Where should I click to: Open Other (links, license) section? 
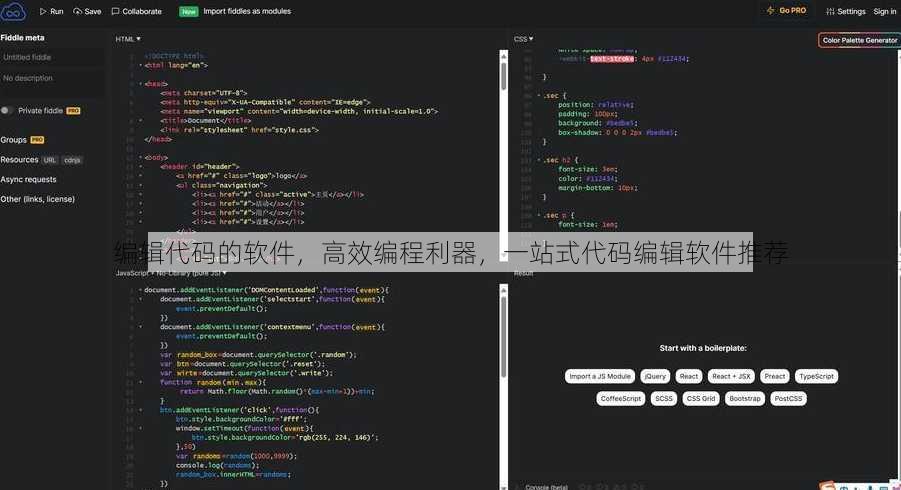click(x=37, y=199)
